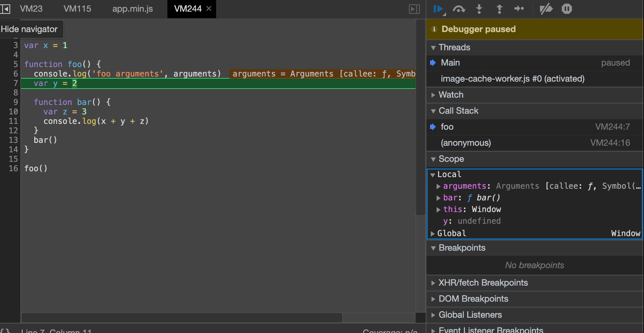Select the anonymous call stack frame
644x333 pixels.
tap(466, 143)
